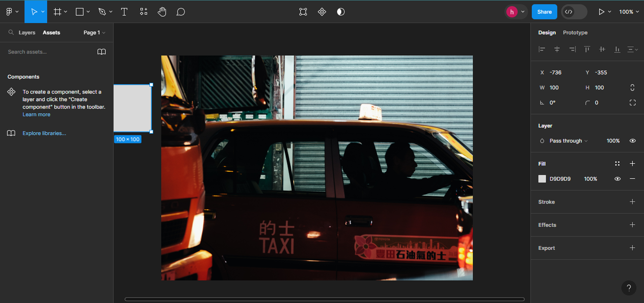Image resolution: width=644 pixels, height=303 pixels.
Task: Click the Edit object icon
Action: pyautogui.click(x=303, y=12)
